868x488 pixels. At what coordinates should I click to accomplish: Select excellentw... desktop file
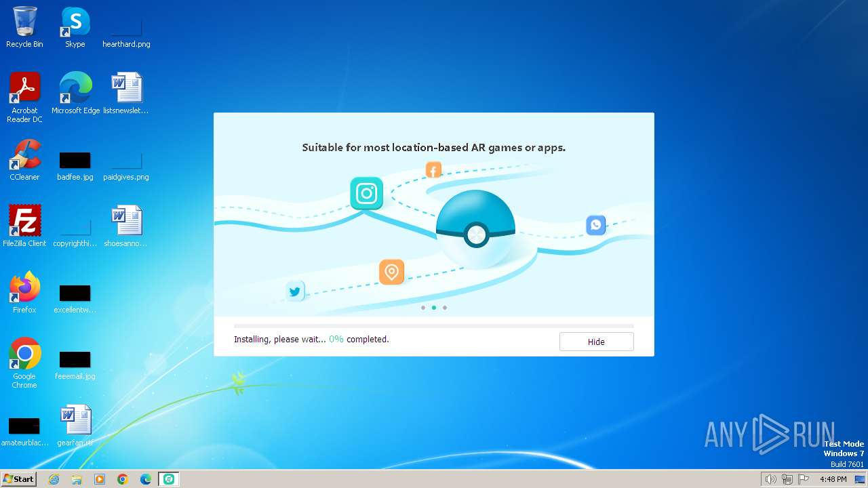pos(75,298)
